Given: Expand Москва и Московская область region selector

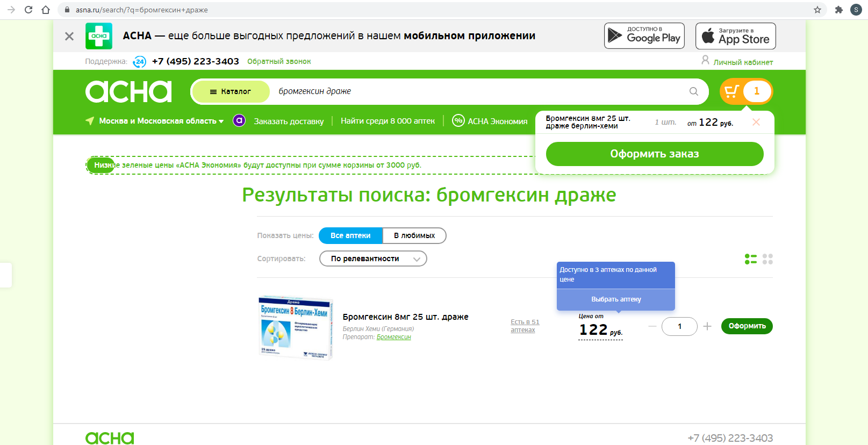Looking at the screenshot, I should coord(160,121).
